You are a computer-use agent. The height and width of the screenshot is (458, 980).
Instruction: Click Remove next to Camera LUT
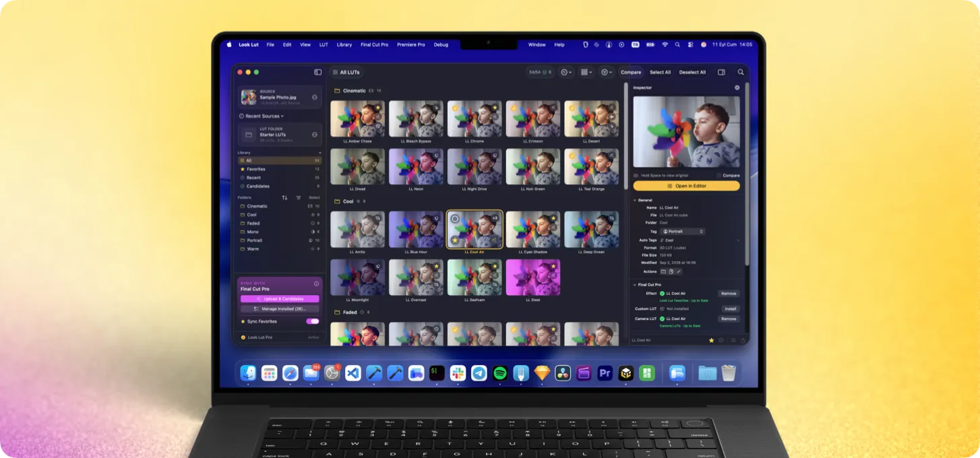point(729,319)
